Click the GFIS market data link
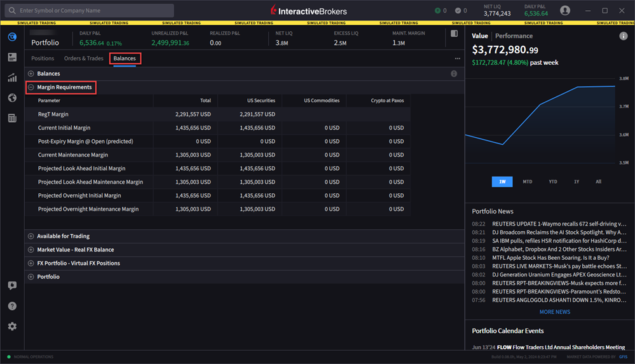This screenshot has width=635, height=364. click(x=624, y=357)
